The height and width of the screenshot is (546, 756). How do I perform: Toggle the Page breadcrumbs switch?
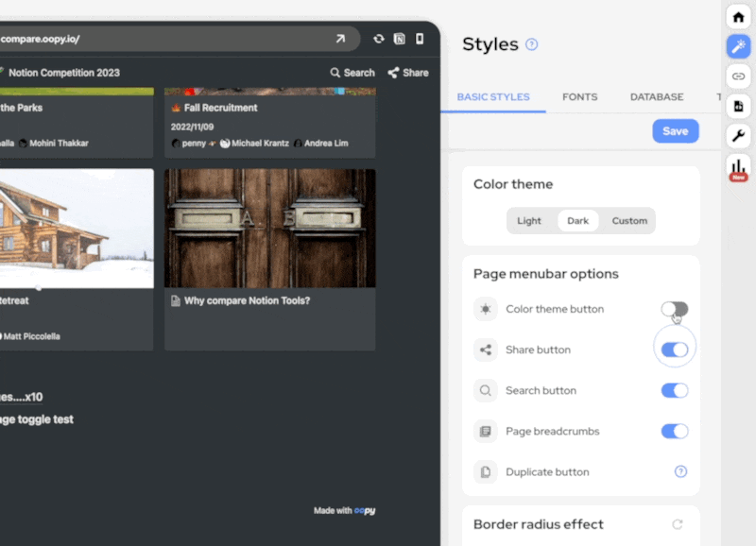tap(675, 431)
